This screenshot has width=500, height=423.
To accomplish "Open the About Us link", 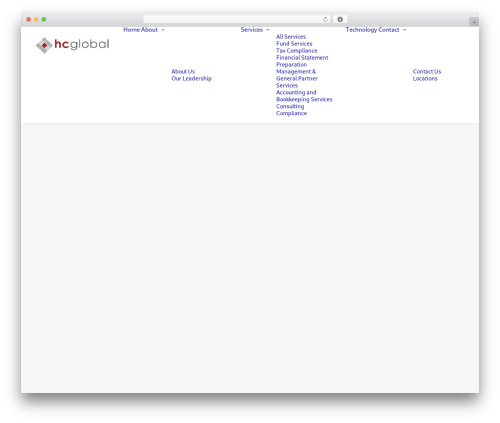I will point(183,71).
